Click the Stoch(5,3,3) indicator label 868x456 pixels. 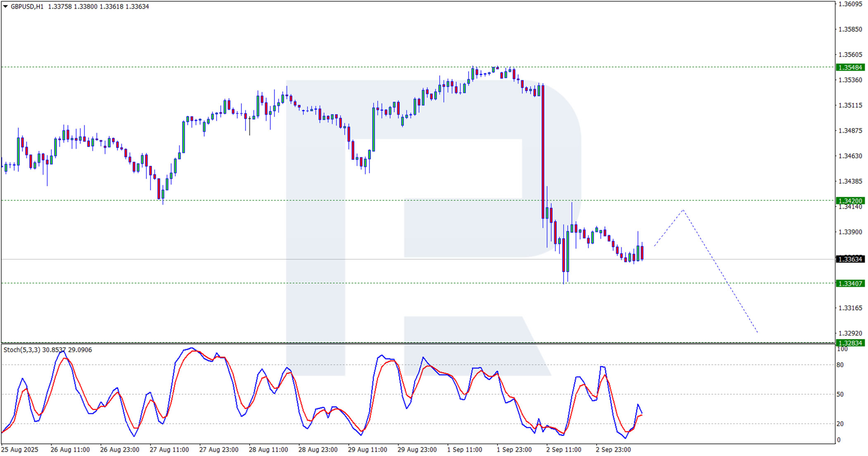coord(21,350)
